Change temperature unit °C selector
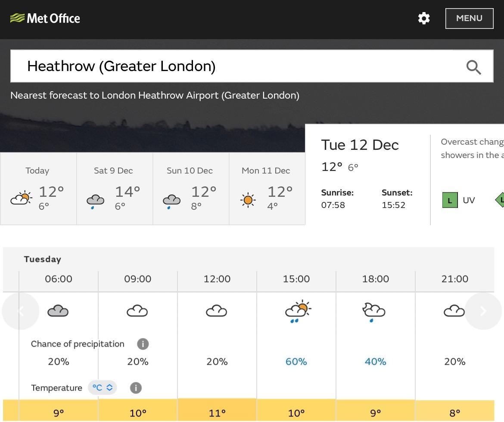504x422 pixels. click(102, 388)
